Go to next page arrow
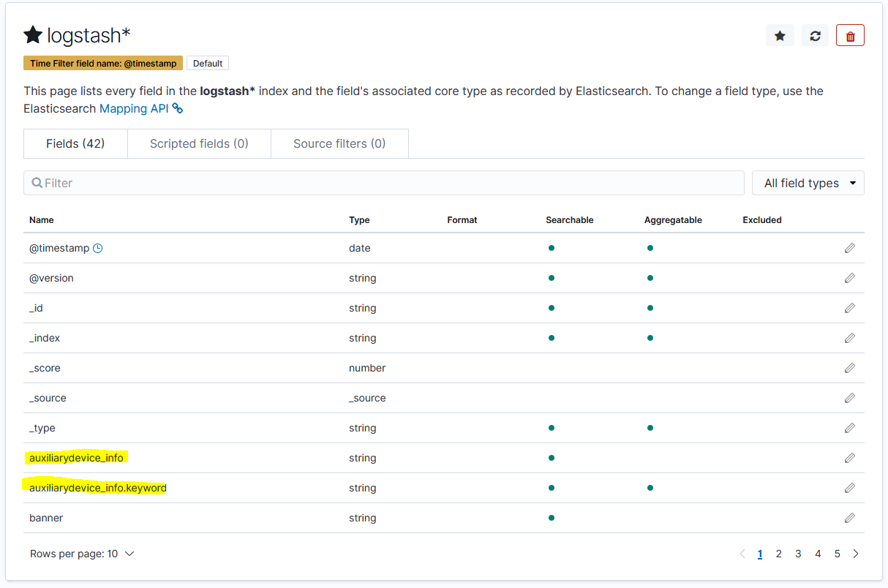Screen dimensions: 888x588 point(856,554)
